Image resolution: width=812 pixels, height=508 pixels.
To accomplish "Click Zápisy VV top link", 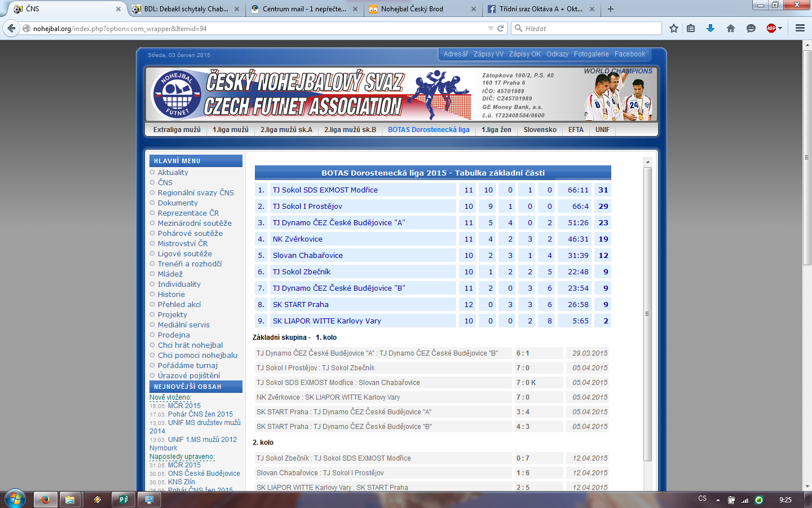I will click(x=488, y=54).
